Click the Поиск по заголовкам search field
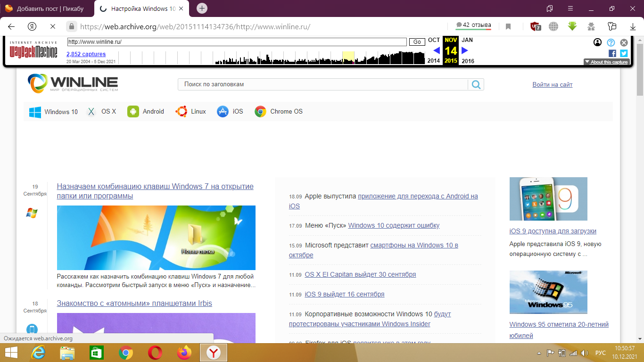 [322, 84]
